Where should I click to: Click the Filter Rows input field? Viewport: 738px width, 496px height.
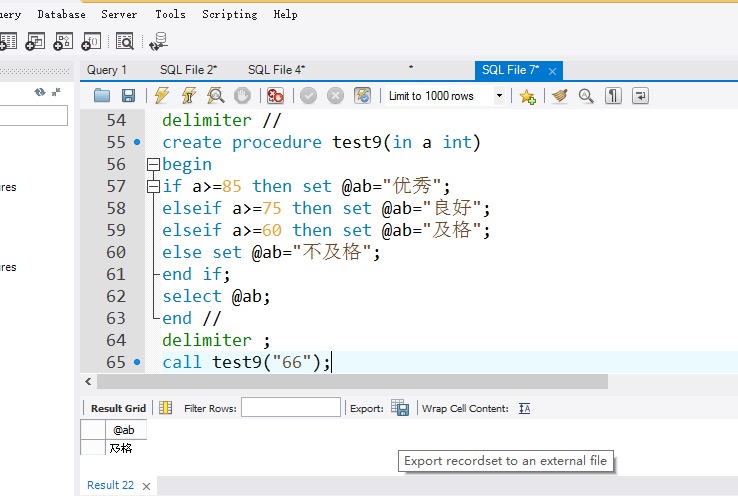(x=290, y=408)
